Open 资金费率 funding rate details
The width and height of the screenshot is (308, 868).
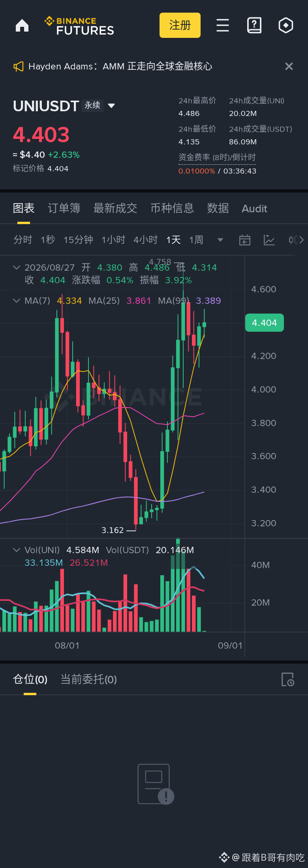point(217,157)
